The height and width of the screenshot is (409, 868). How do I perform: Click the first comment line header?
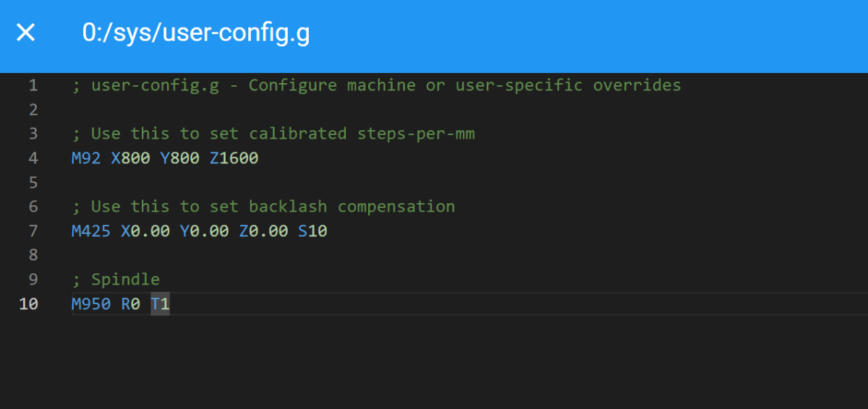point(376,85)
